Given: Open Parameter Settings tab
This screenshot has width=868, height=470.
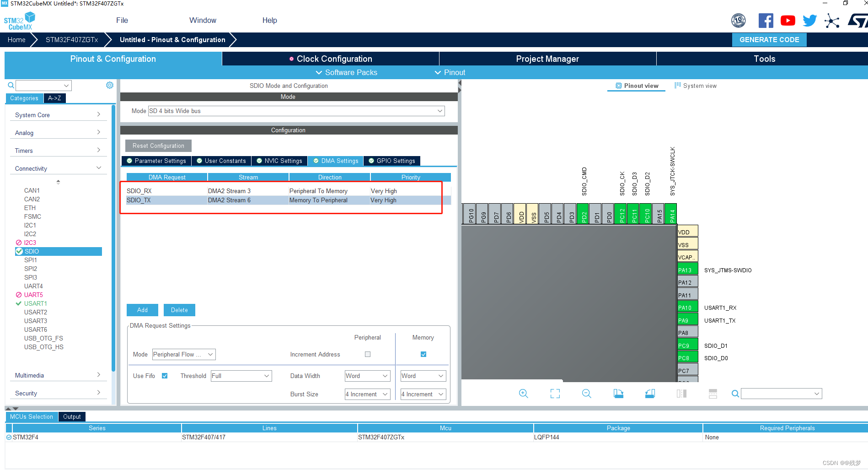Looking at the screenshot, I should coord(156,161).
